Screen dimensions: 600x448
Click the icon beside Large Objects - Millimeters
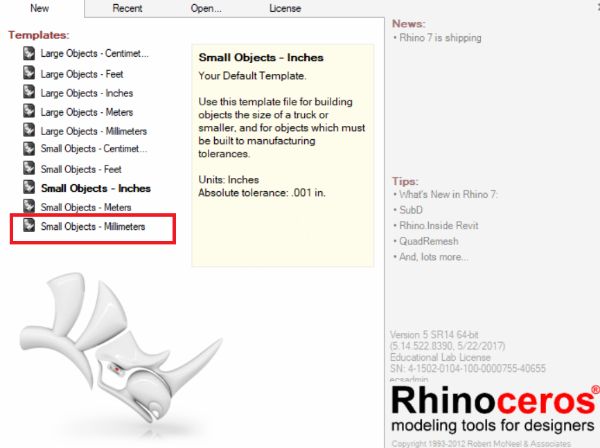(x=29, y=130)
